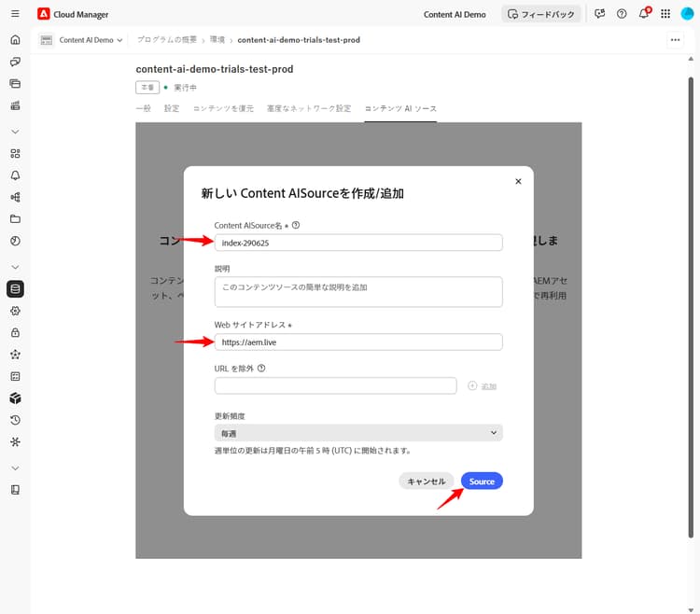Click the Content AI Demo organization name

point(455,14)
